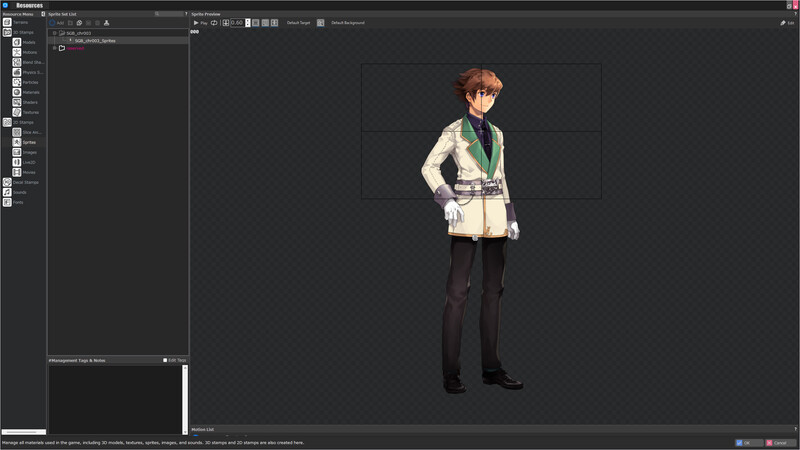Open the Images resource
The width and height of the screenshot is (800, 450).
(x=24, y=152)
